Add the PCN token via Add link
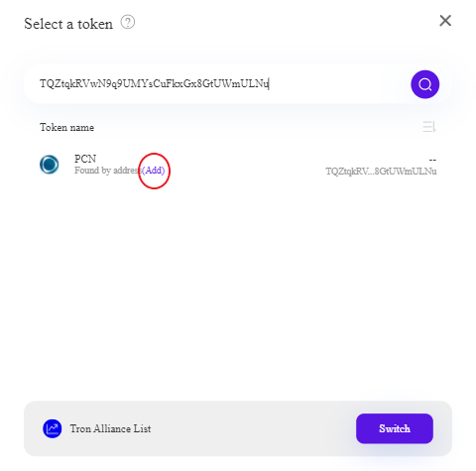 (x=154, y=171)
